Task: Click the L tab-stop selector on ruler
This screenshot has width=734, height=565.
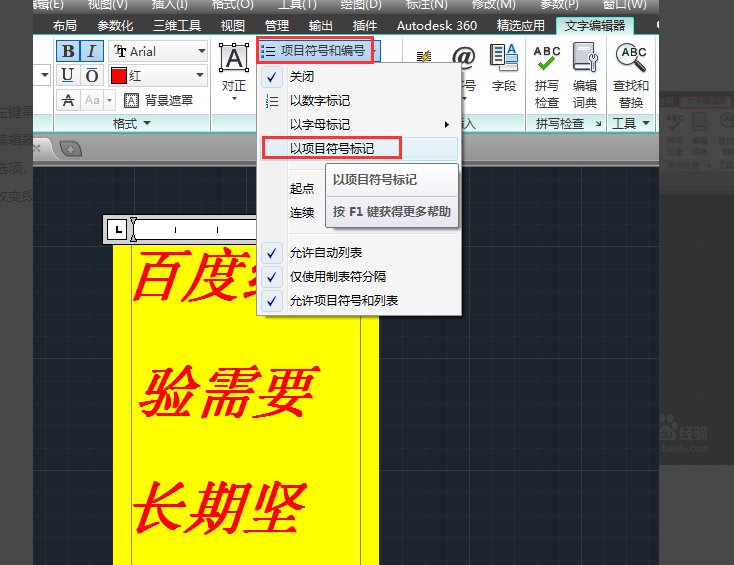Action: pos(117,230)
